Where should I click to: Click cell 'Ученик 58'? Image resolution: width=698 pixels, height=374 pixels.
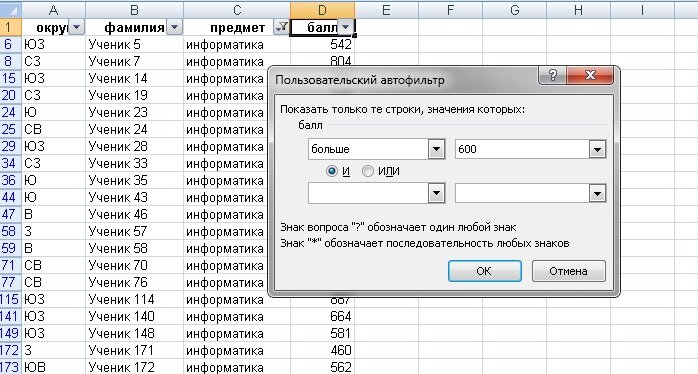[134, 248]
